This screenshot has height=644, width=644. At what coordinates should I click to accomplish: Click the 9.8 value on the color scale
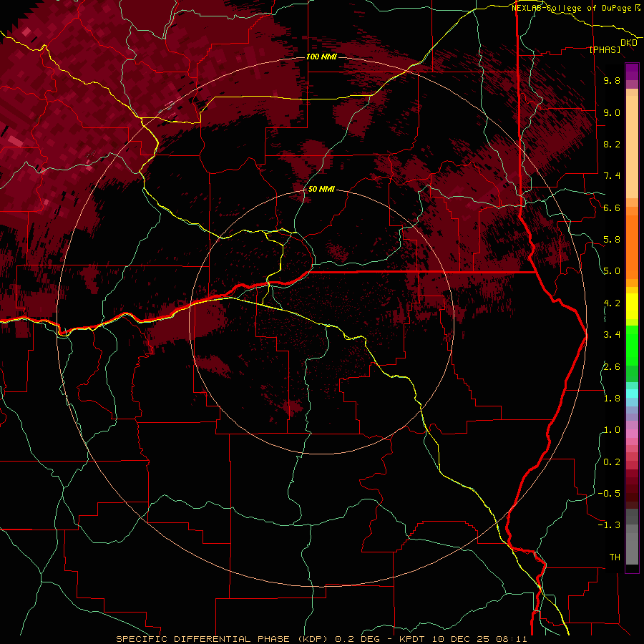point(612,80)
